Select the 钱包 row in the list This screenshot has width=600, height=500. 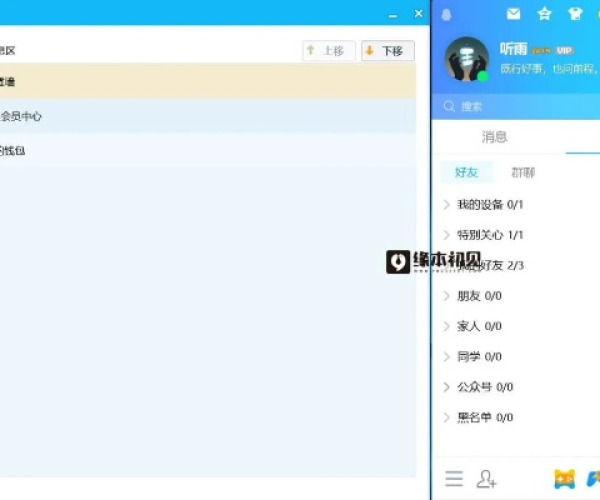tap(208, 150)
